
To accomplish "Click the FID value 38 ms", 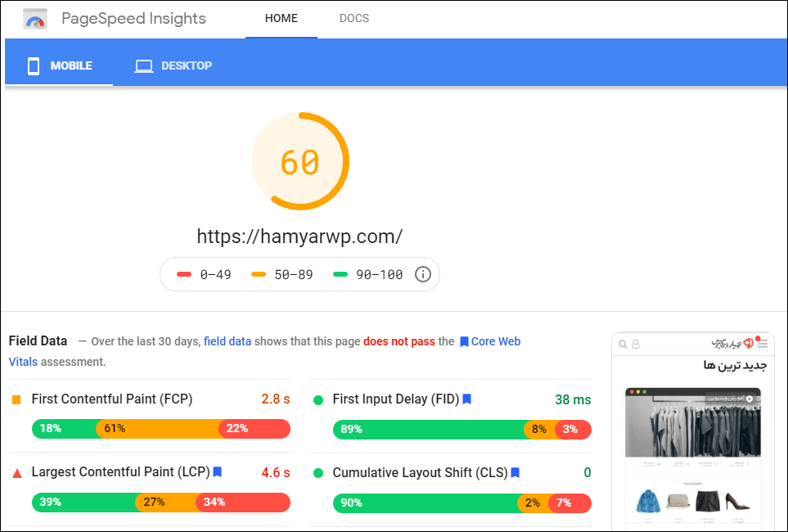I will (573, 399).
